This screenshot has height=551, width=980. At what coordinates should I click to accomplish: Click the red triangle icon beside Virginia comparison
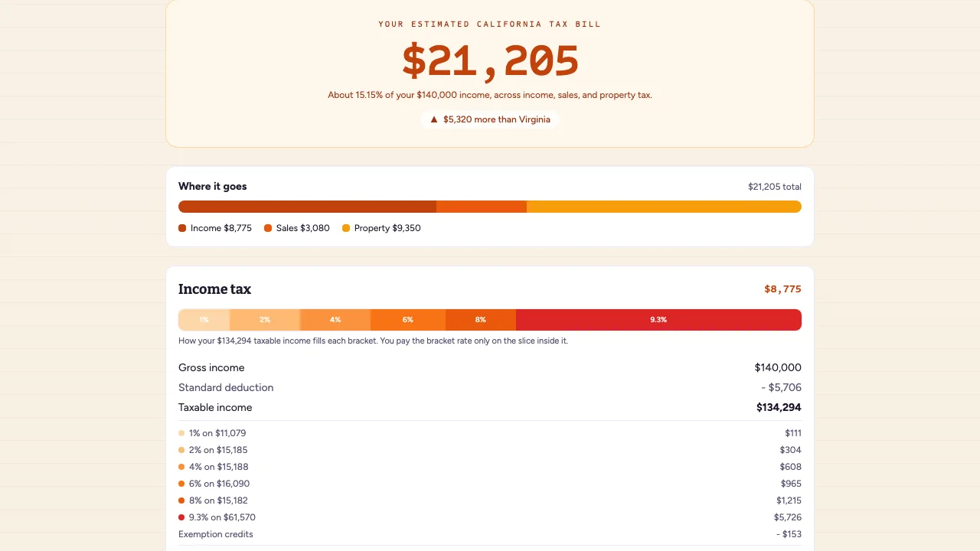click(x=434, y=119)
